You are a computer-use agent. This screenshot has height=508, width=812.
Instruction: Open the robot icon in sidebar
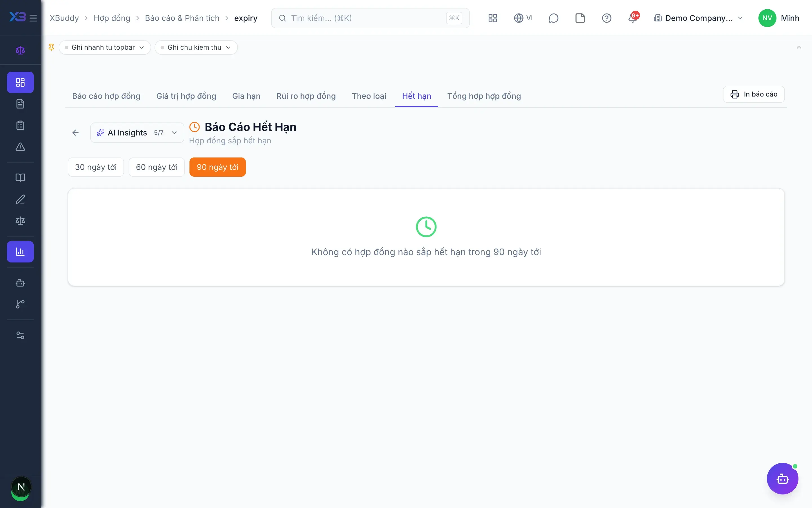pos(20,283)
